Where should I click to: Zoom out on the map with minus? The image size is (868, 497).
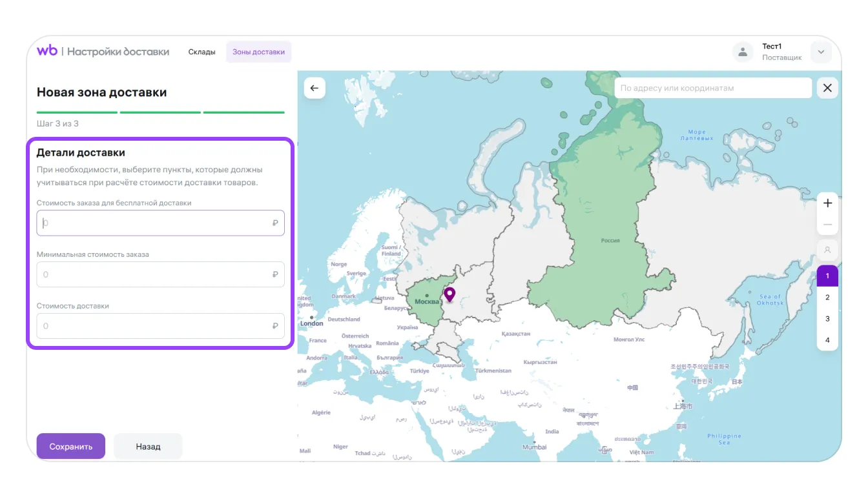pyautogui.click(x=827, y=225)
